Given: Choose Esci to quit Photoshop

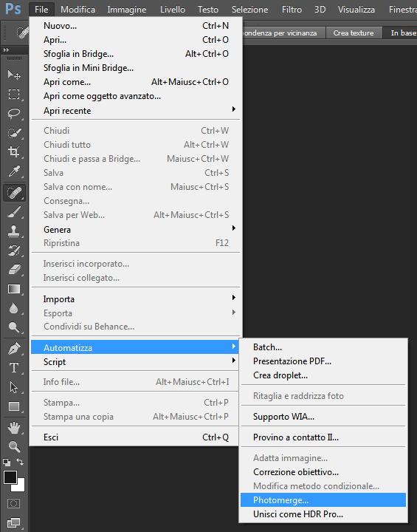Looking at the screenshot, I should (136, 437).
